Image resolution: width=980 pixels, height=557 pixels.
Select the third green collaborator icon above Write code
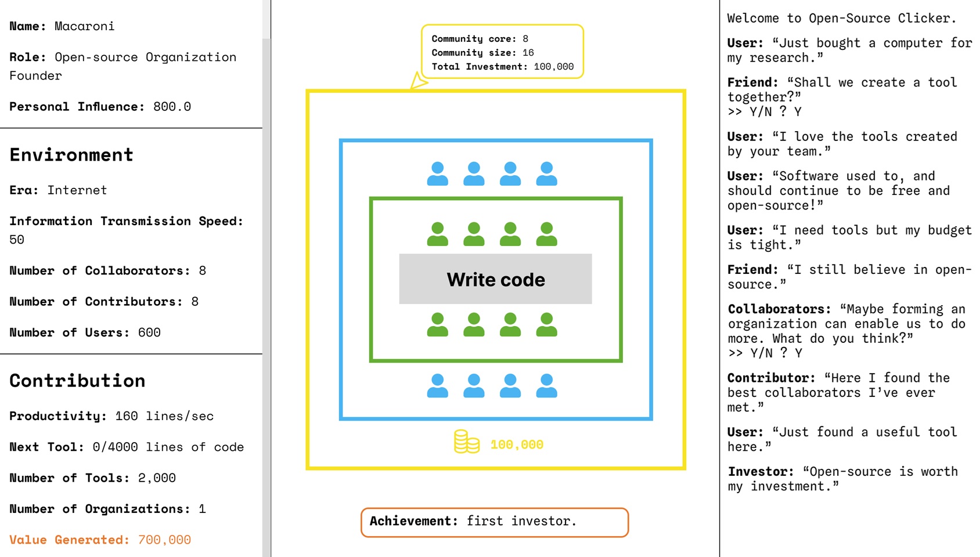[x=510, y=234]
